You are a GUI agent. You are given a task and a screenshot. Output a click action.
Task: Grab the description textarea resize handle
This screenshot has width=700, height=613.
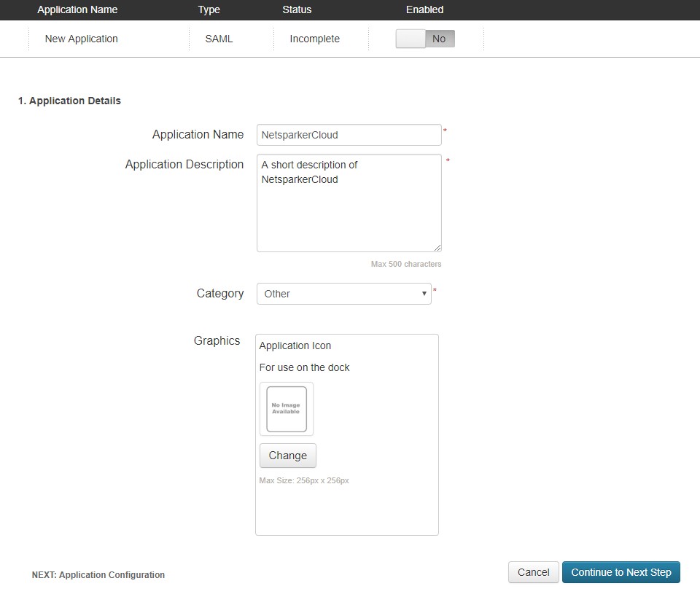[437, 247]
